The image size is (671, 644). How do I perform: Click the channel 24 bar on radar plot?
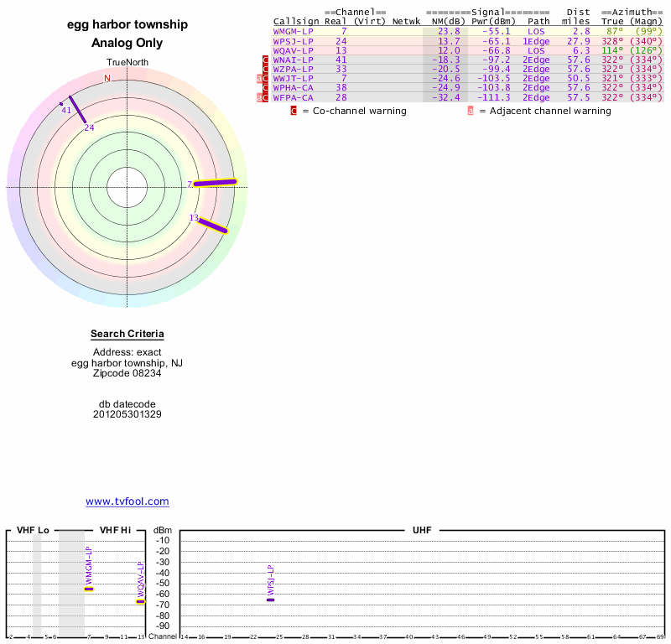click(x=78, y=110)
